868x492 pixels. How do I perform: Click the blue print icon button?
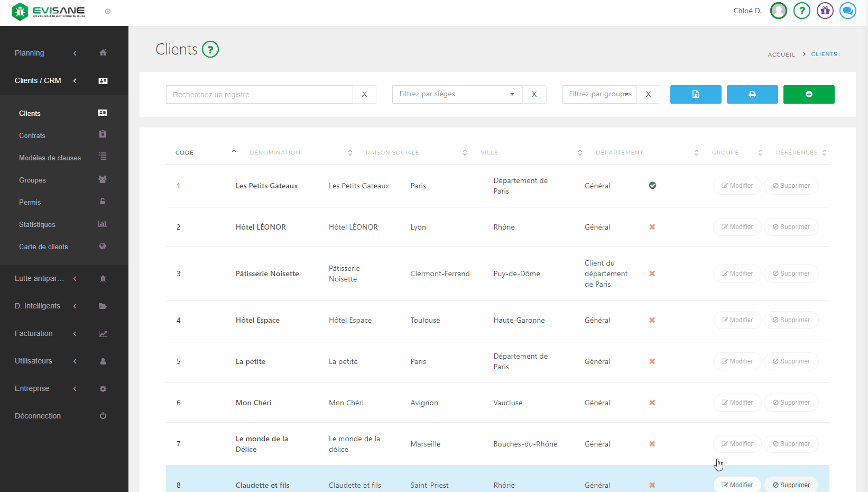click(752, 94)
